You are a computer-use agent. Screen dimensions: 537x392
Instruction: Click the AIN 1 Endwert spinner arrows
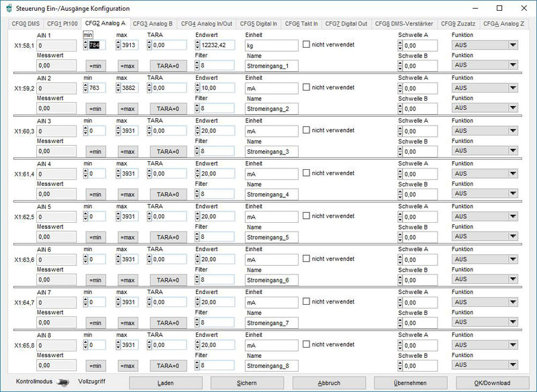(197, 45)
